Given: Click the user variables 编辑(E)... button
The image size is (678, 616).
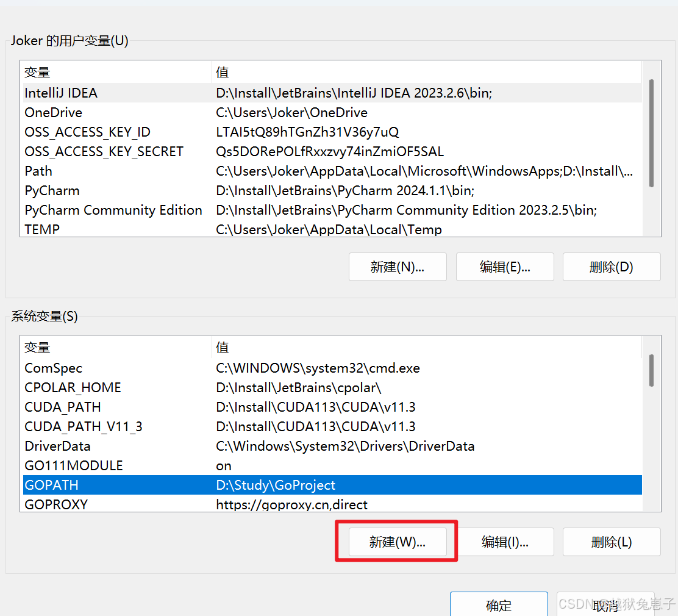Looking at the screenshot, I should point(505,267).
